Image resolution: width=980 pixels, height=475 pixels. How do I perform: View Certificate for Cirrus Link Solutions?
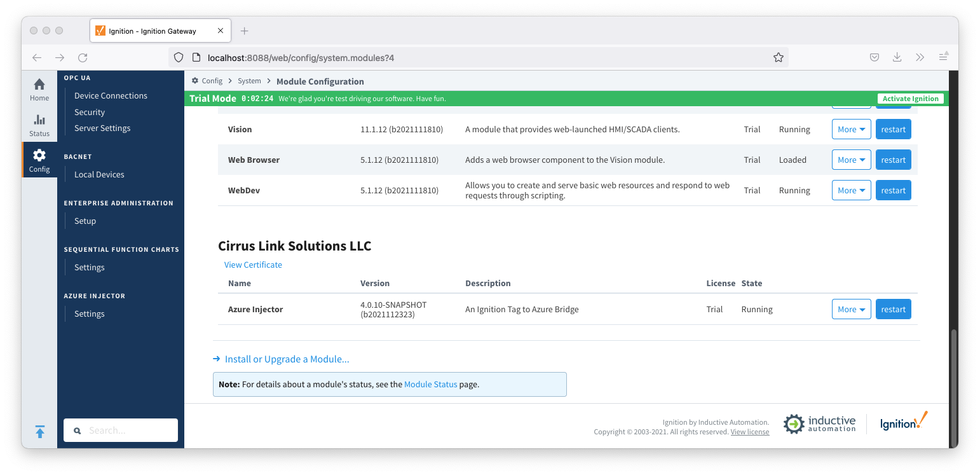click(253, 265)
